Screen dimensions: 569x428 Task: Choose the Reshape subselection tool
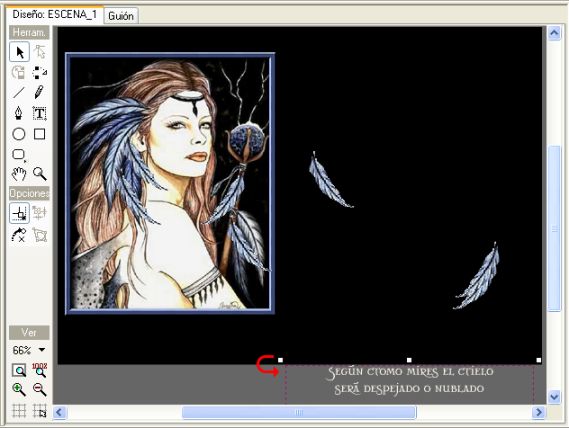(40, 52)
